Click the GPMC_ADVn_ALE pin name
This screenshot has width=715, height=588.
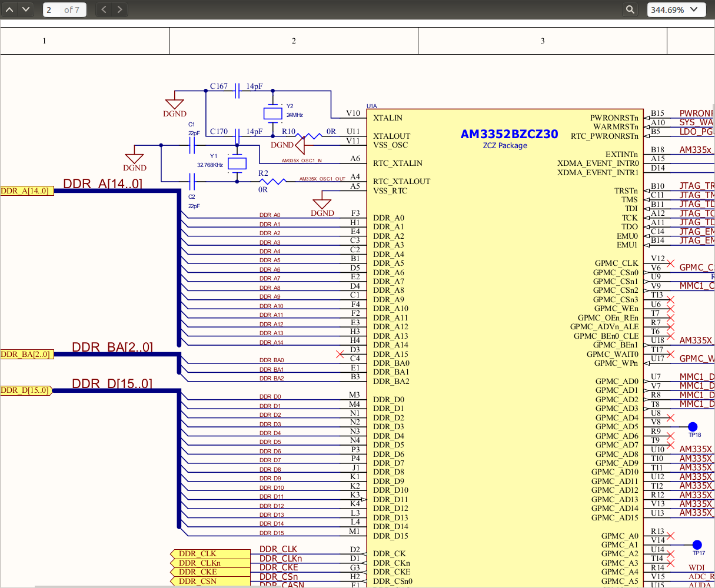pyautogui.click(x=604, y=327)
